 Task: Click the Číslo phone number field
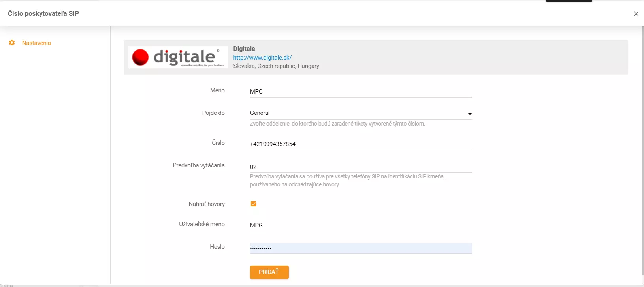[x=360, y=144]
